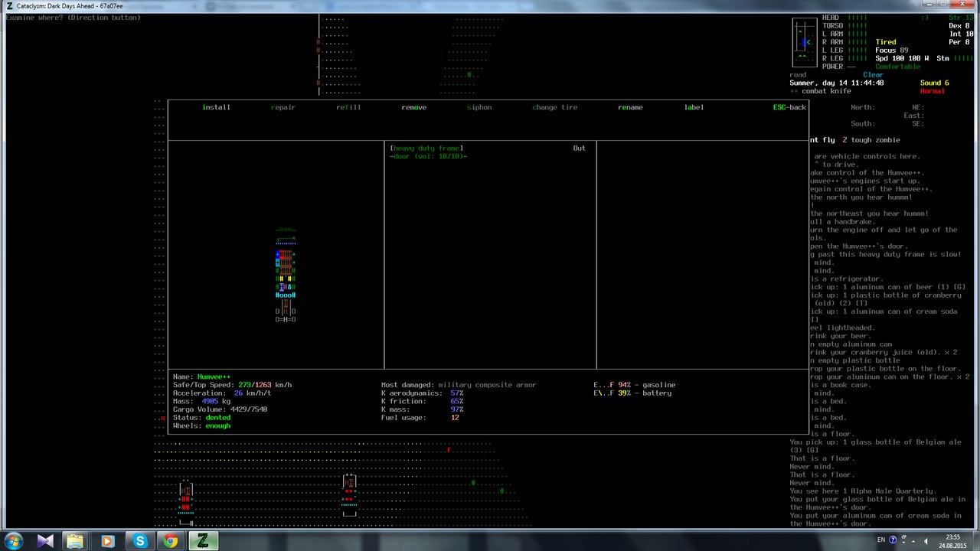The image size is (980, 551).
Task: Click the Per 8 stat
Action: (x=959, y=42)
